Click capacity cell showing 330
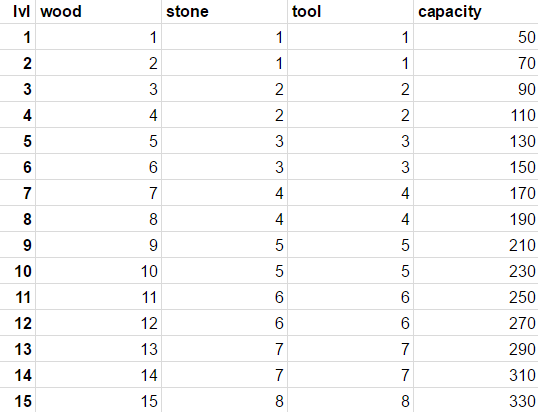The height and width of the screenshot is (412, 538). (476, 401)
